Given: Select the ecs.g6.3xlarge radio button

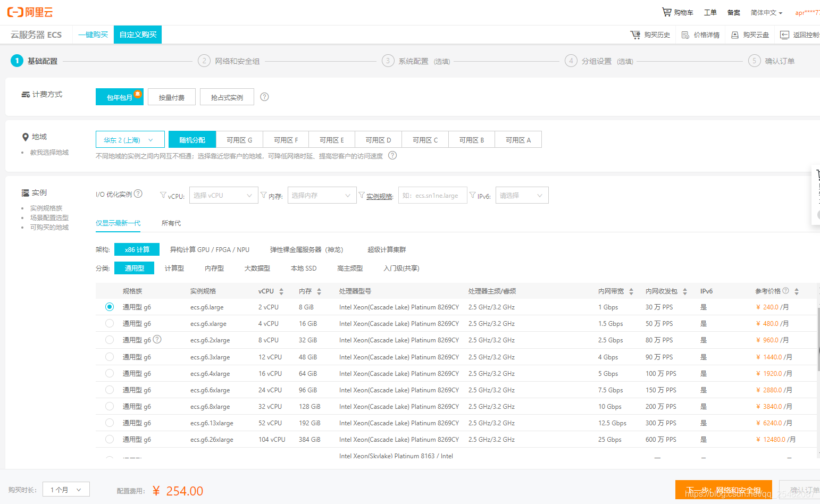Looking at the screenshot, I should 110,357.
